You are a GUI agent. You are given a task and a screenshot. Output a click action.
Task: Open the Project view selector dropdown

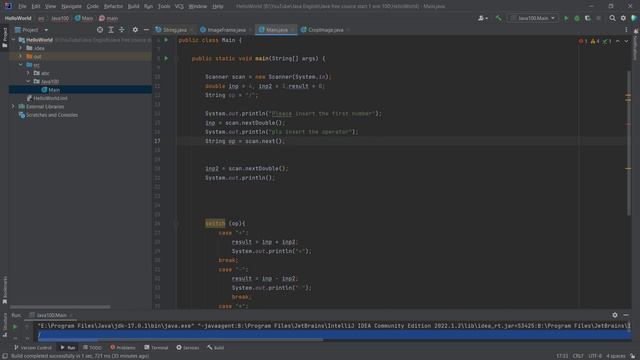[x=31, y=30]
